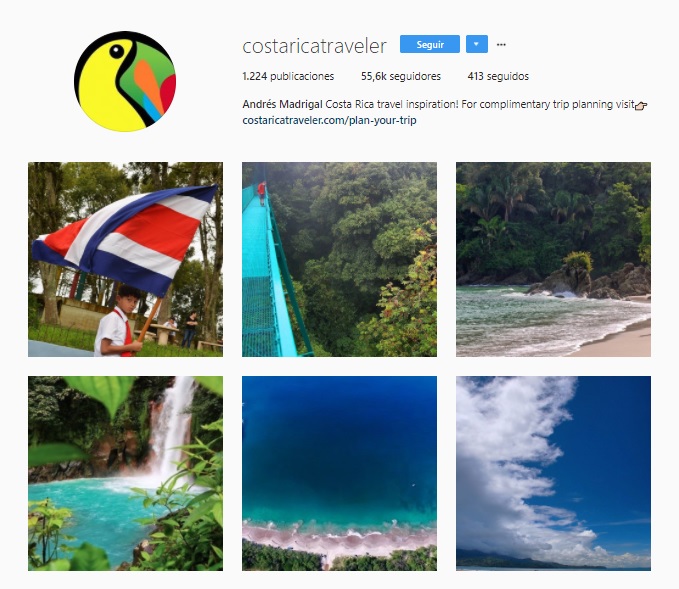Click the costaricatraveler username heading
The width and height of the screenshot is (679, 589).
tap(314, 46)
